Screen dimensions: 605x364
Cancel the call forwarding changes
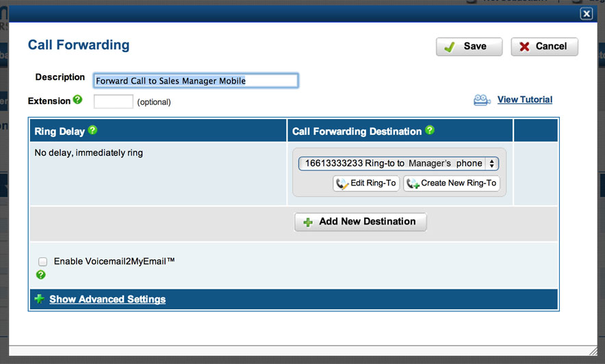(544, 47)
